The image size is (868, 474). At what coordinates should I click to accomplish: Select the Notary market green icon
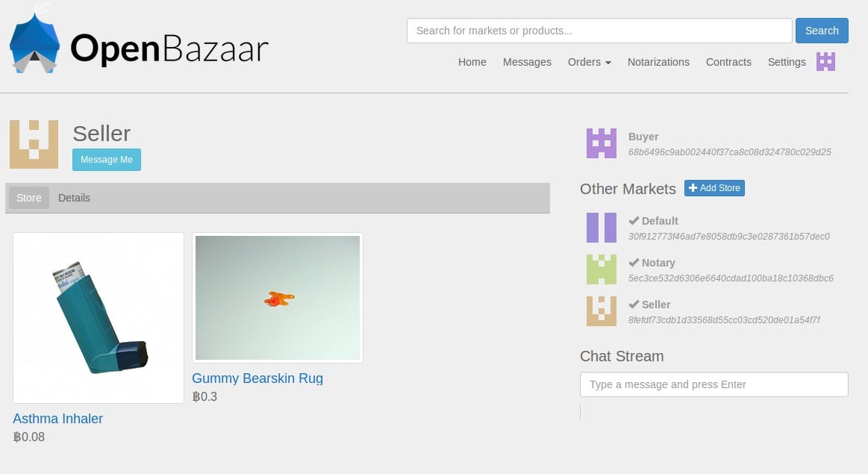tap(602, 269)
